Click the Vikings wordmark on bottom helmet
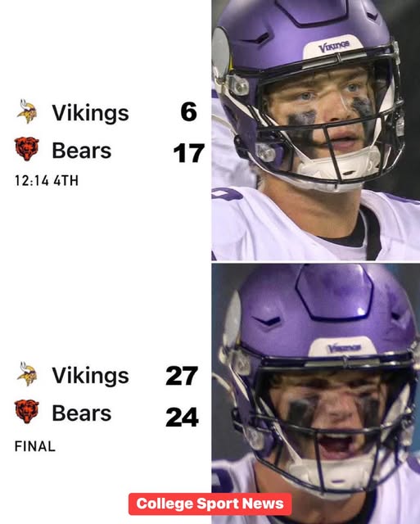Viewport: 420px width, 524px height. click(x=345, y=348)
